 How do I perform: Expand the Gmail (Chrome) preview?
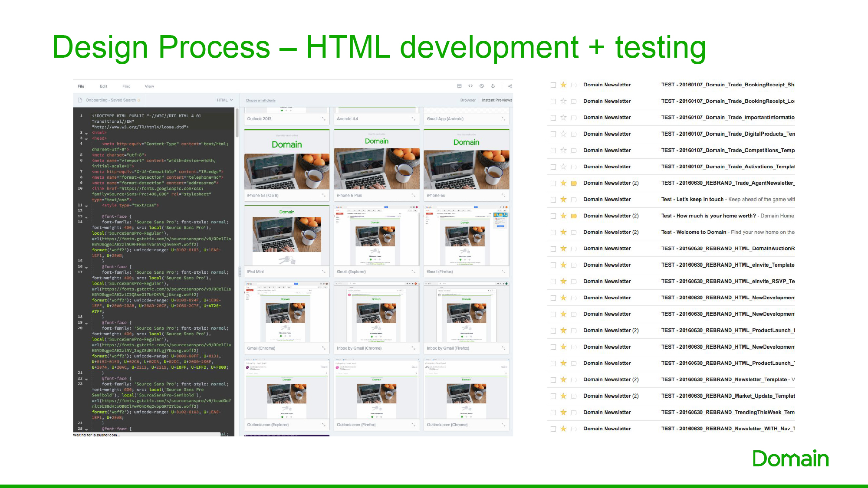[x=323, y=348]
